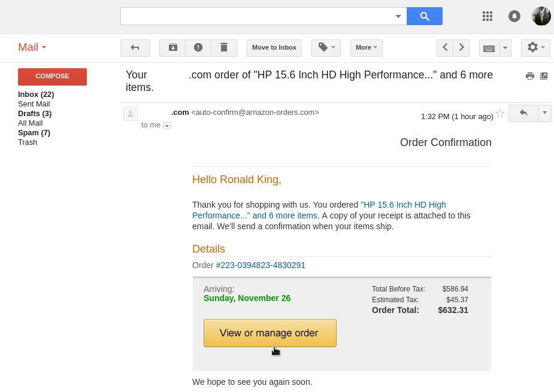This screenshot has height=392, width=554.
Task: Open the Sent Mail folder
Action: tap(34, 104)
